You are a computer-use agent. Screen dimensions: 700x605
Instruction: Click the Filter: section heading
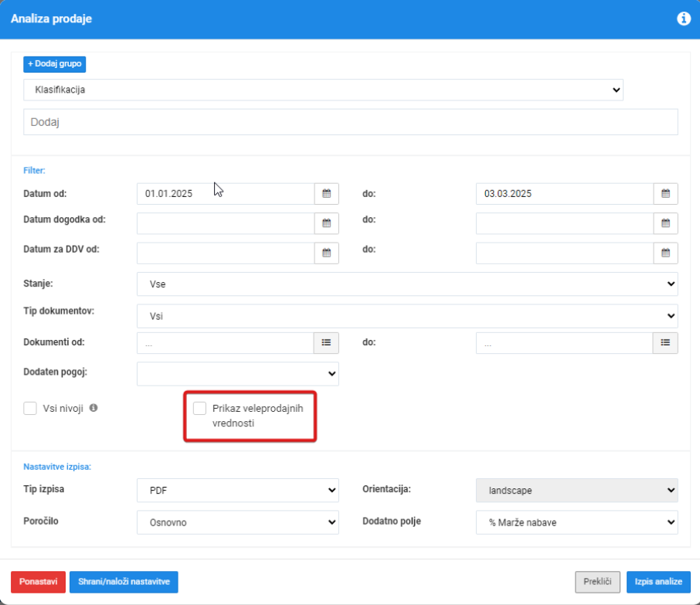pyautogui.click(x=34, y=170)
